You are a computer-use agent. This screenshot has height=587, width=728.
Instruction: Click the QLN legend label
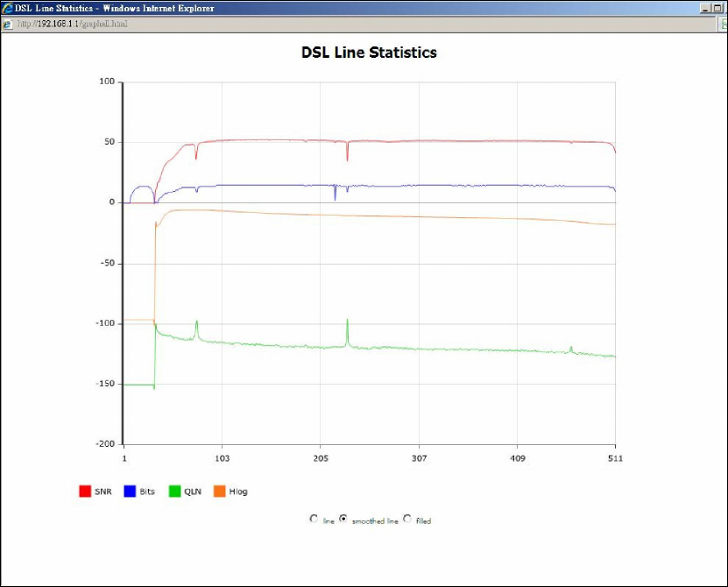tap(193, 492)
